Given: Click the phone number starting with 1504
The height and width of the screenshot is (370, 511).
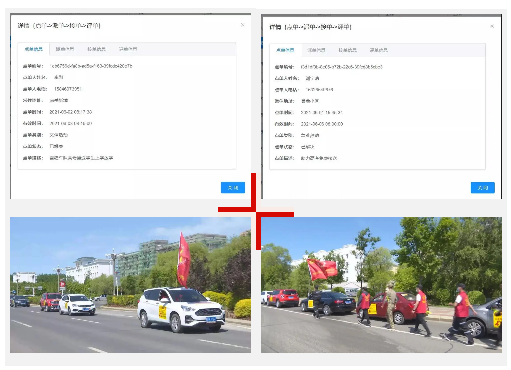Looking at the screenshot, I should 68,89.
